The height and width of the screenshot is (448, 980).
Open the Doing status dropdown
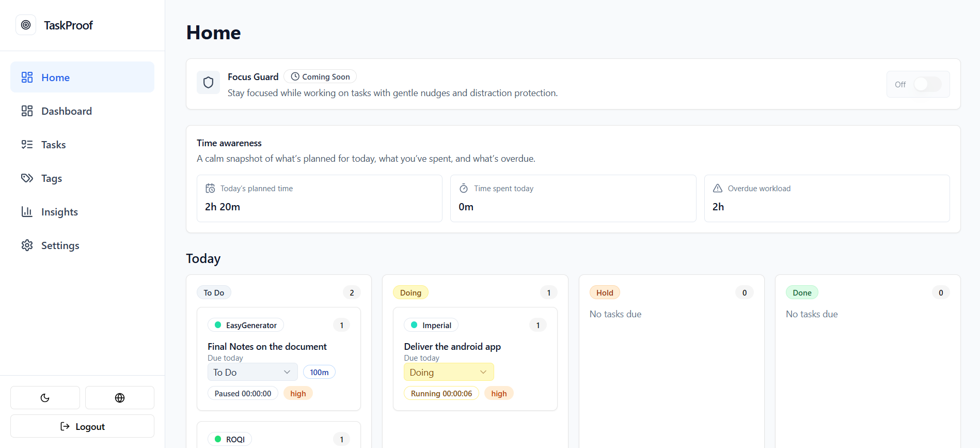pyautogui.click(x=448, y=372)
